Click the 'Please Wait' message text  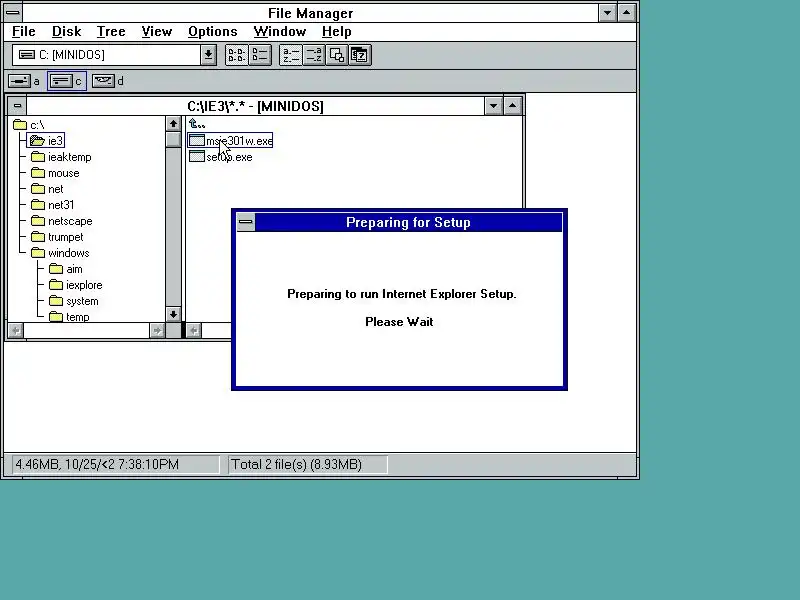(x=399, y=321)
